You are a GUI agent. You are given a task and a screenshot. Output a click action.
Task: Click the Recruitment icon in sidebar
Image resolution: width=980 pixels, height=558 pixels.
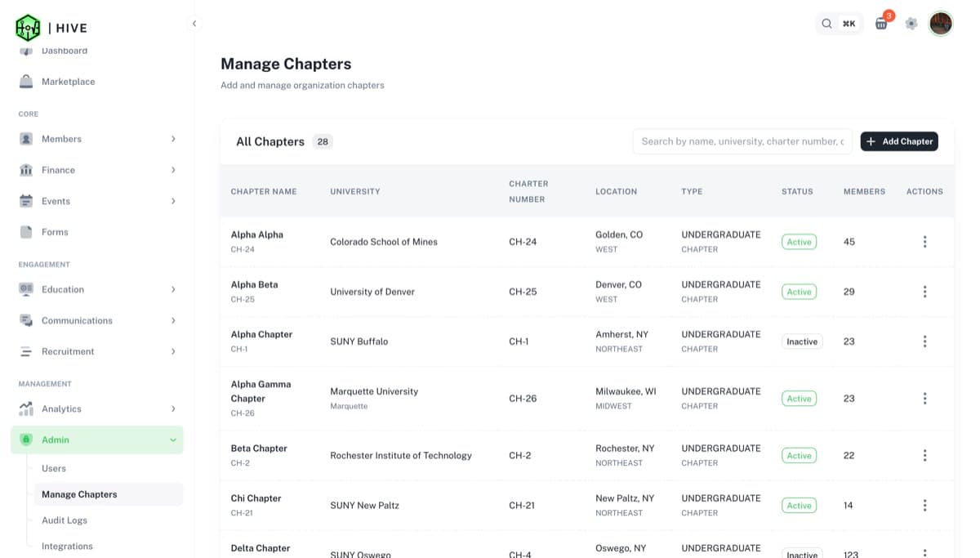[26, 351]
